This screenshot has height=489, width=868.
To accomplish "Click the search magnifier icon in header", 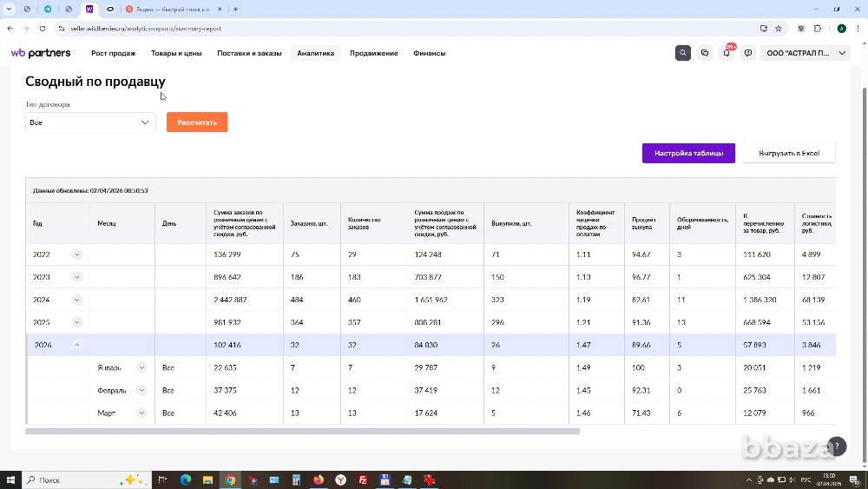I will click(x=683, y=53).
